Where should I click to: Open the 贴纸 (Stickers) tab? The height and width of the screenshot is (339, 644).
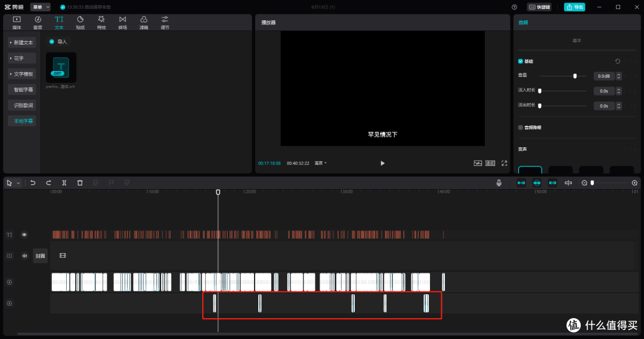(x=80, y=23)
